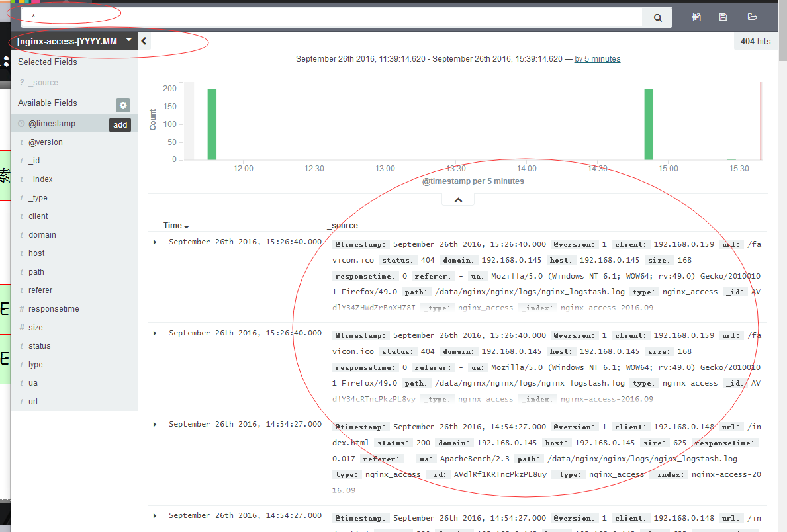This screenshot has width=787, height=532.
Task: Click the _source column header
Action: (344, 226)
